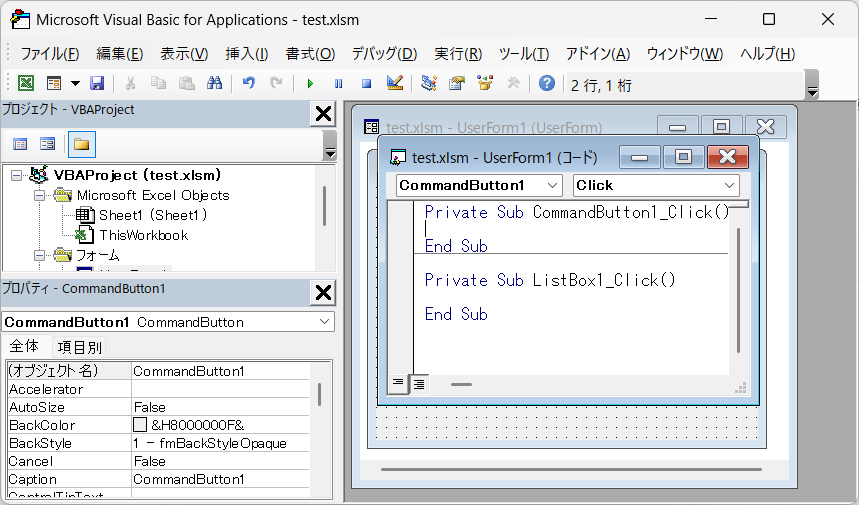The width and height of the screenshot is (859, 505).
Task: Open the Object Browser toolbar icon
Action: pos(485,83)
